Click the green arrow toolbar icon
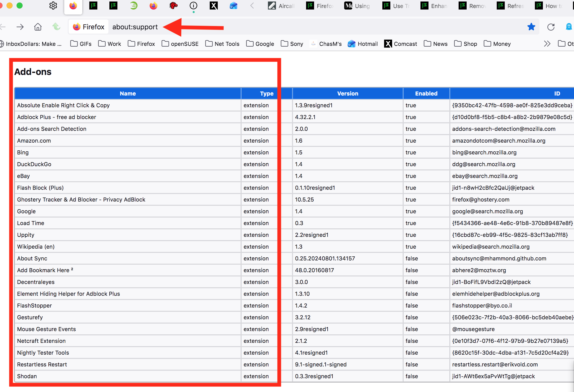Image resolution: width=574 pixels, height=392 pixels. click(x=56, y=27)
